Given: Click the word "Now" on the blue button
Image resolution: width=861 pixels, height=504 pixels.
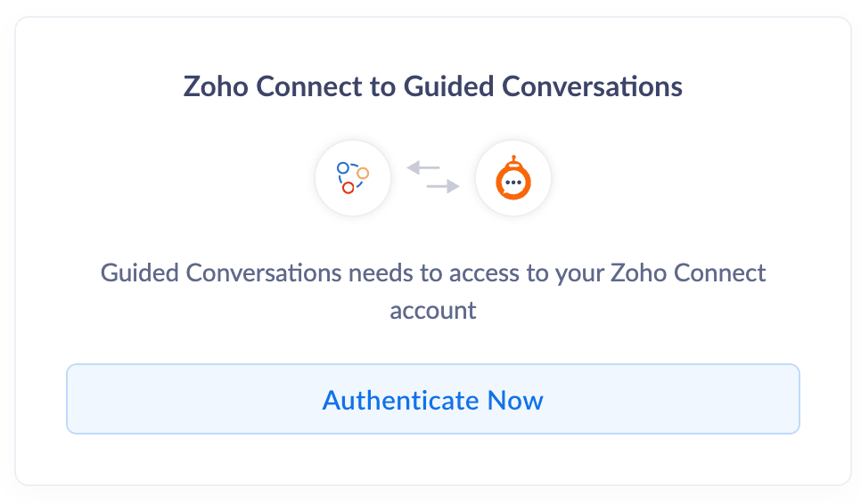Looking at the screenshot, I should click(x=515, y=400).
